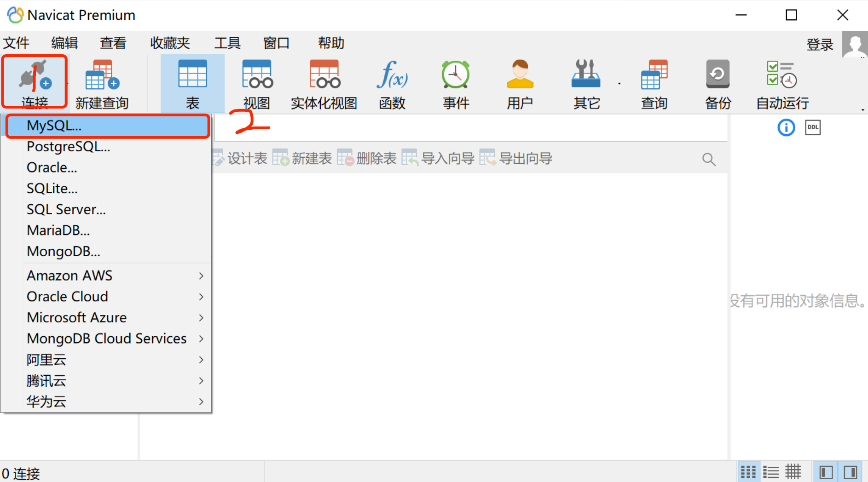Expand the MongoDB Cloud Services submenu
Screen dimensions: 868x482
(x=106, y=339)
